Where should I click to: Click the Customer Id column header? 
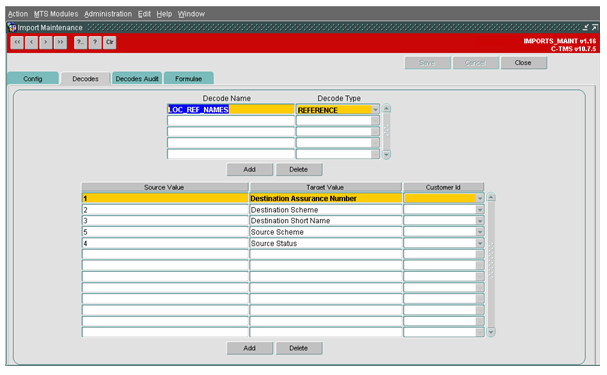[443, 187]
